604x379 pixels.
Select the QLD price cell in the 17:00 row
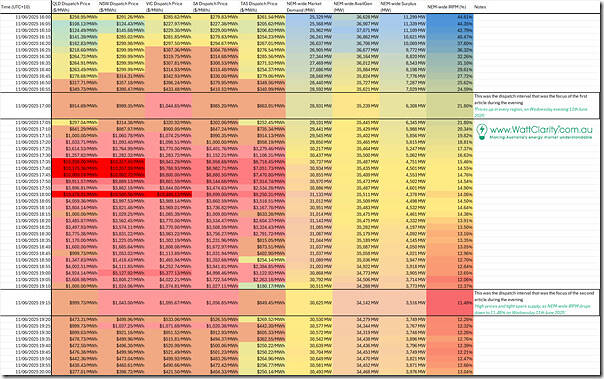coord(75,106)
